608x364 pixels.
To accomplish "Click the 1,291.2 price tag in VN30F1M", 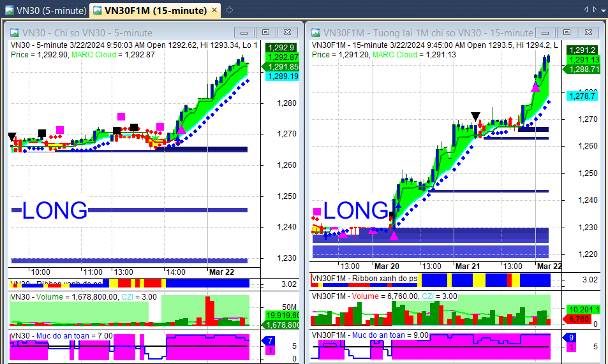I will coord(582,50).
